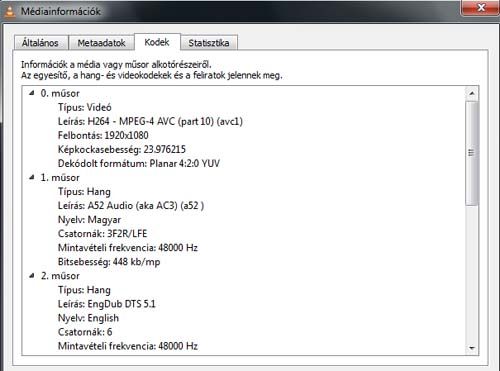Viewport: 500px width, 371px height.
Task: Select the 1. műsor row
Action: coord(60,178)
